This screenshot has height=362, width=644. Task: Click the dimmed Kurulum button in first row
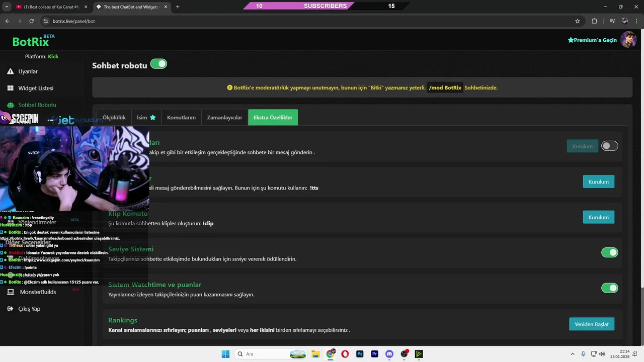(582, 146)
